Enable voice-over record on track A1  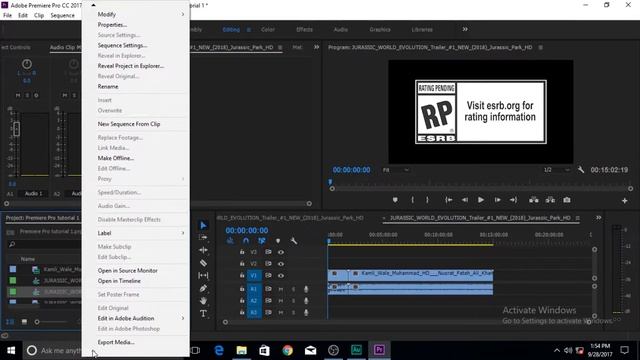pos(306,289)
